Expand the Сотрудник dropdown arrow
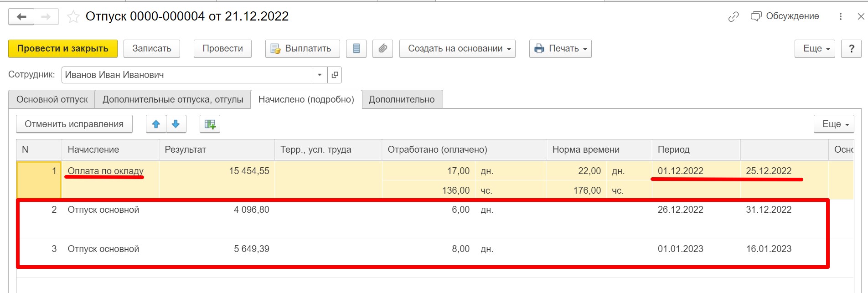 320,75
